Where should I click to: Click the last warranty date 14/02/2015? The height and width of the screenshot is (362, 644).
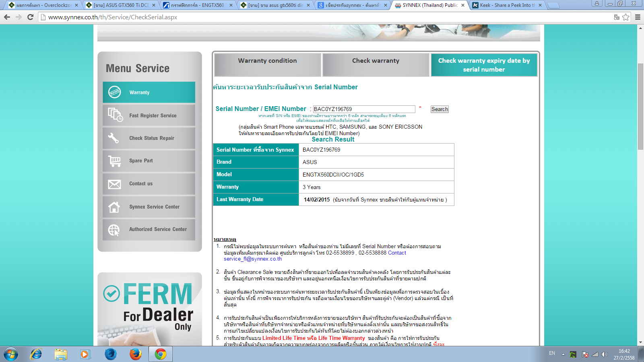pyautogui.click(x=317, y=200)
